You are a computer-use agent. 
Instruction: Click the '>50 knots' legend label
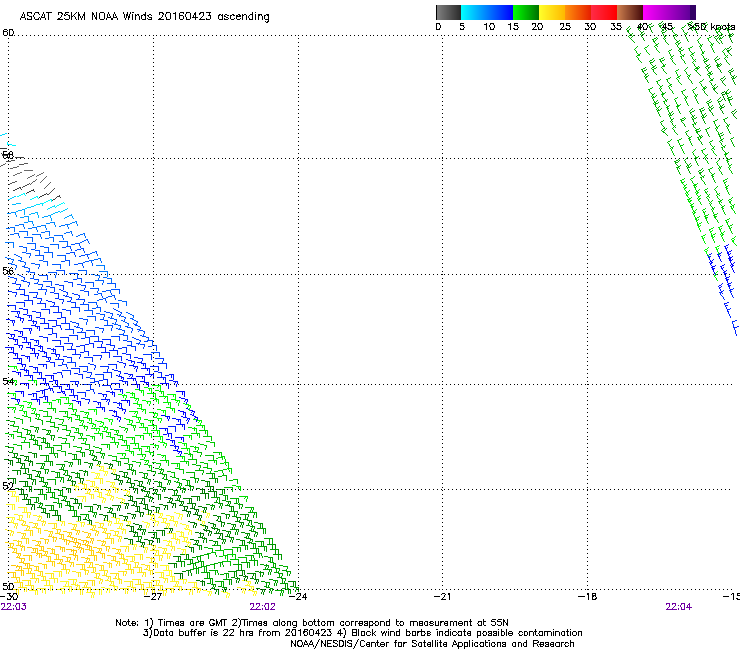(711, 27)
